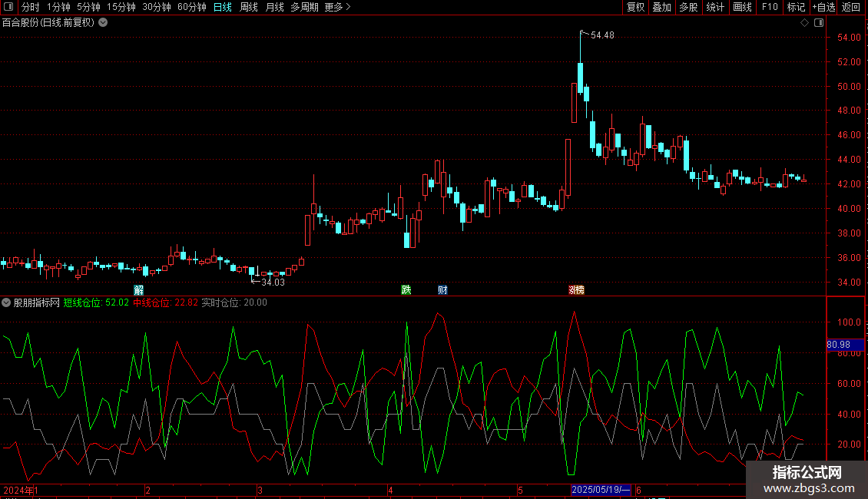Select the 月线 monthly tab
The width and height of the screenshot is (868, 499).
click(x=275, y=7)
